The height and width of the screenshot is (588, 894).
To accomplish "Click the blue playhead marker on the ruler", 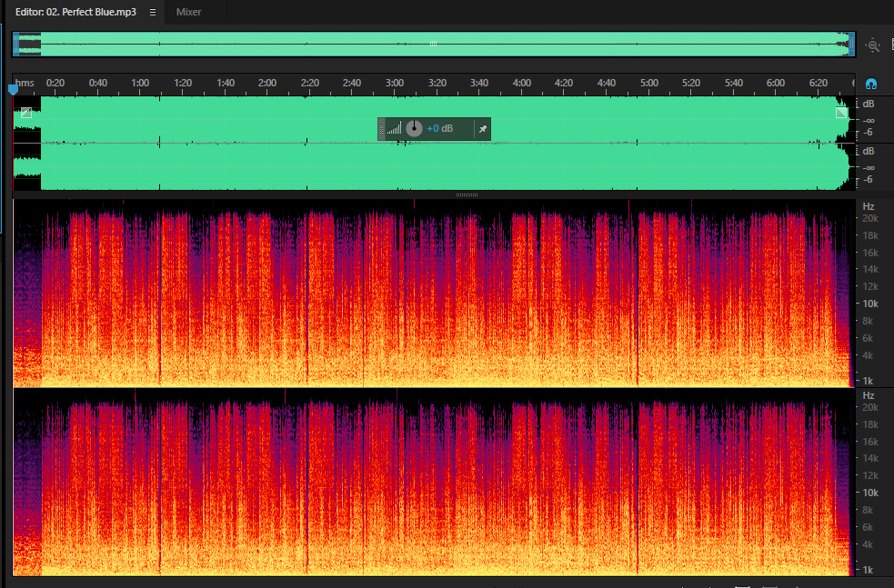I will pyautogui.click(x=13, y=89).
